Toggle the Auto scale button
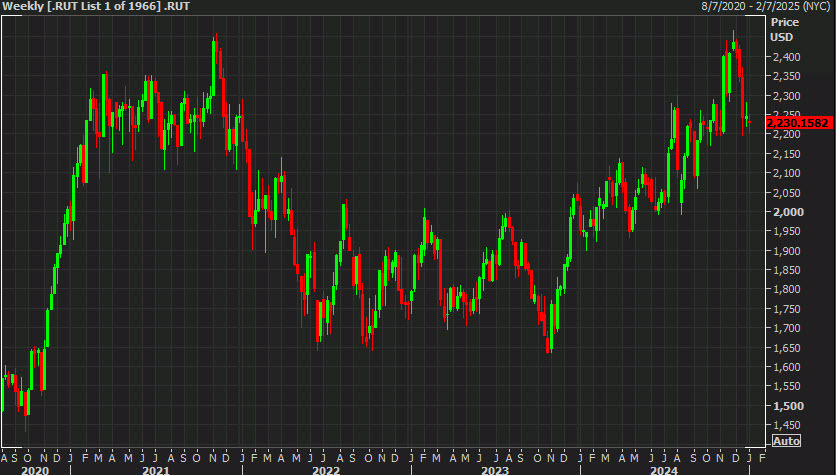This screenshot has width=836, height=475. tap(786, 441)
